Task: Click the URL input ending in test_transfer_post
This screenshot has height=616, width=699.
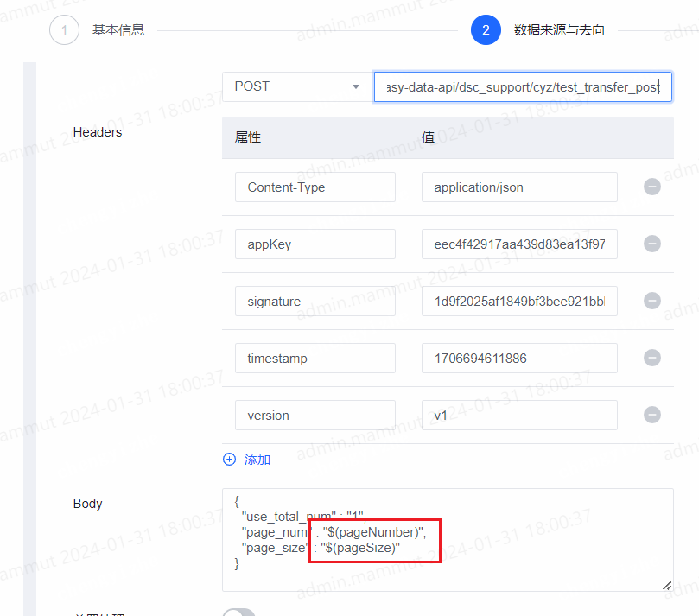Action: pyautogui.click(x=523, y=87)
